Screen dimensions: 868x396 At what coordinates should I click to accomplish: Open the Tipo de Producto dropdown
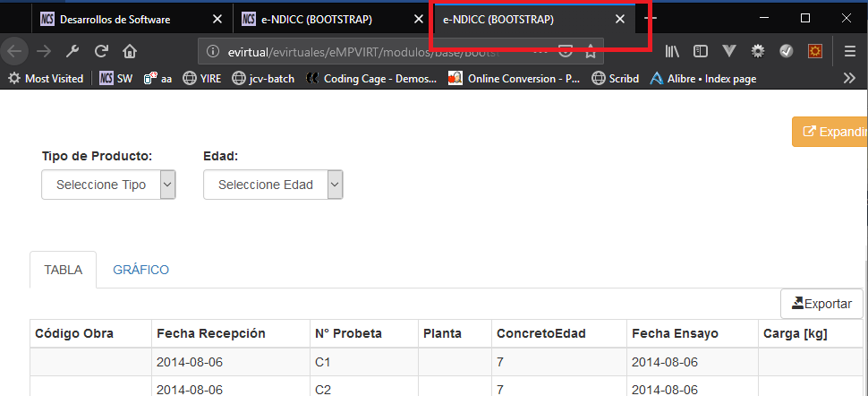(108, 185)
